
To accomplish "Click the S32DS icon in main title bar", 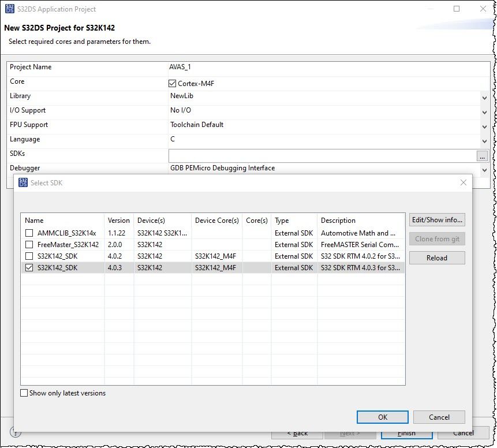I will (10, 9).
